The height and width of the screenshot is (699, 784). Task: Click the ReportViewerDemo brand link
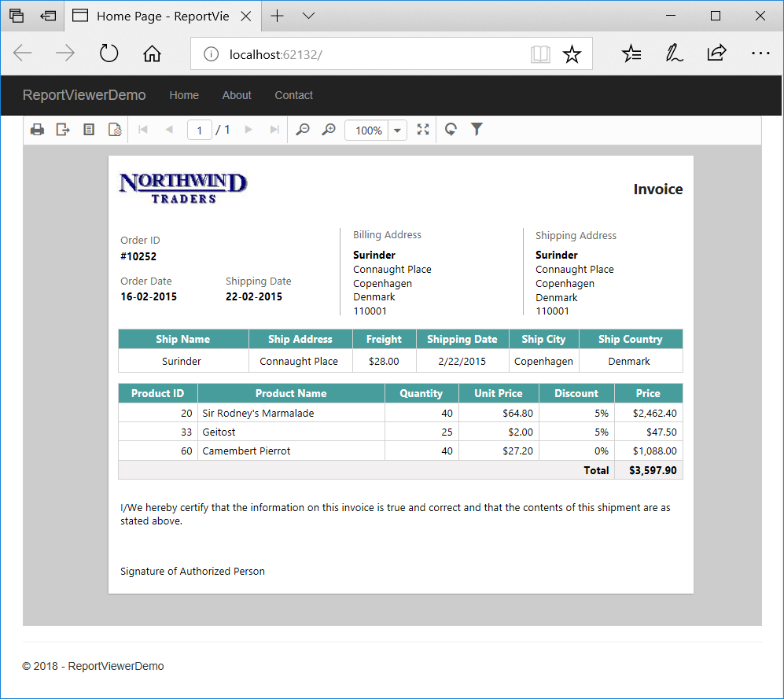tap(83, 95)
